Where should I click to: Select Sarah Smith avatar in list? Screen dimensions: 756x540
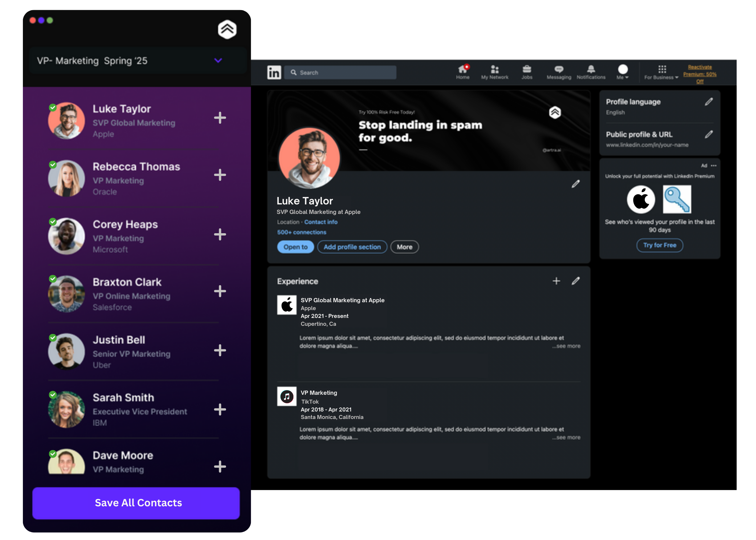66,409
